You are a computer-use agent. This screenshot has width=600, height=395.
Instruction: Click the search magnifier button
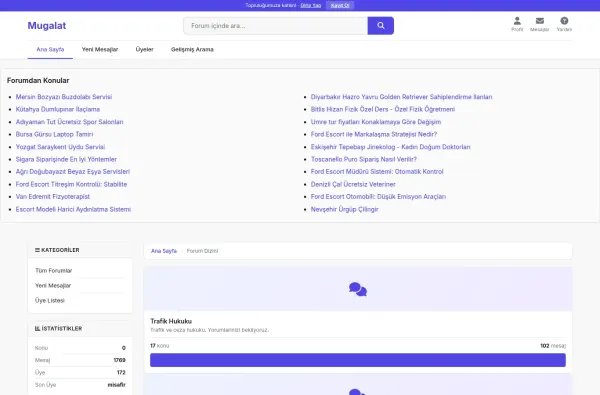pos(380,26)
